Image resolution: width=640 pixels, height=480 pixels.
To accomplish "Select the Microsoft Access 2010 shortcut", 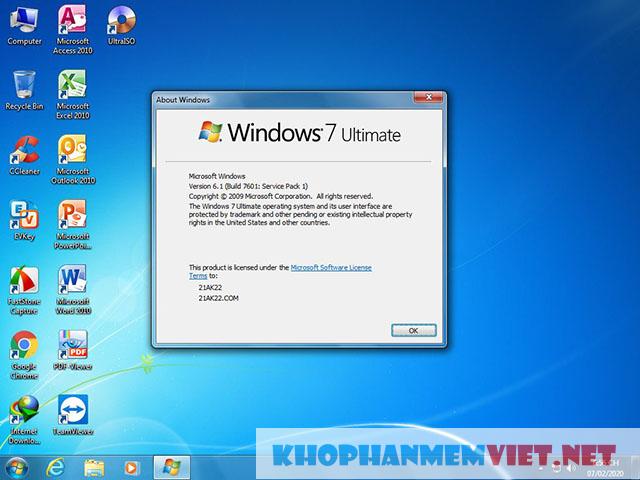I will pos(73,29).
